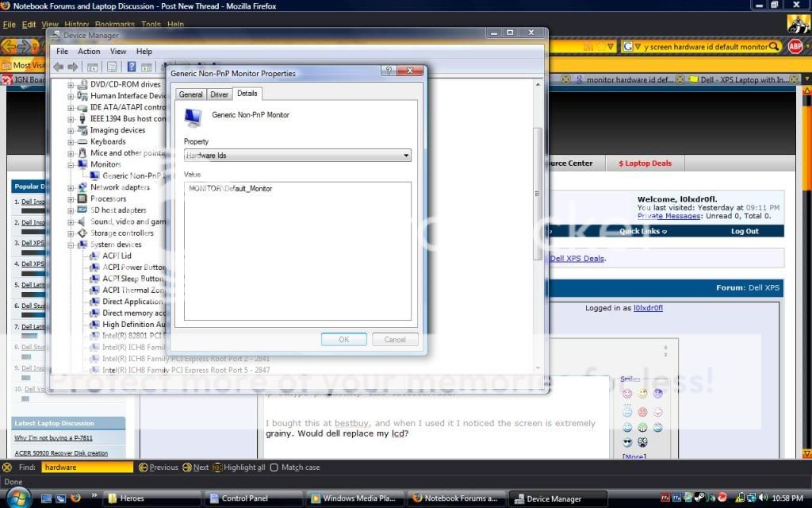This screenshot has height=508, width=812.
Task: Click the cool sunglasses smiley icon
Action: [627, 442]
